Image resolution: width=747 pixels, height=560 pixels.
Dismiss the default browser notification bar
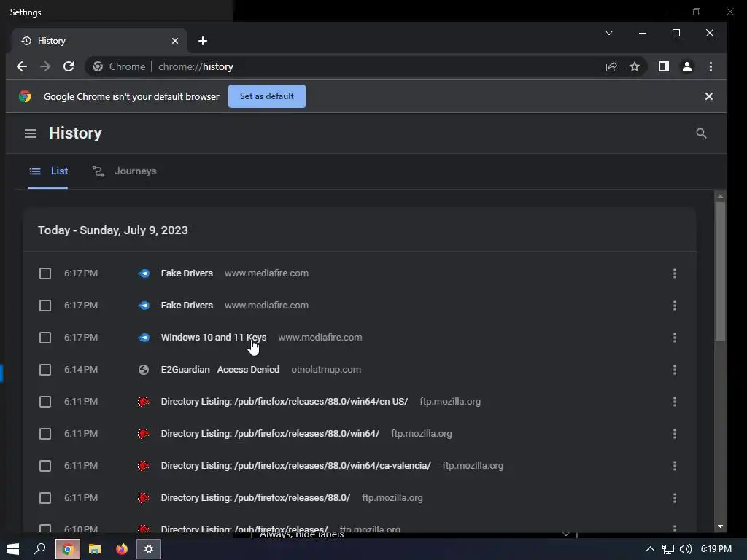pos(709,96)
